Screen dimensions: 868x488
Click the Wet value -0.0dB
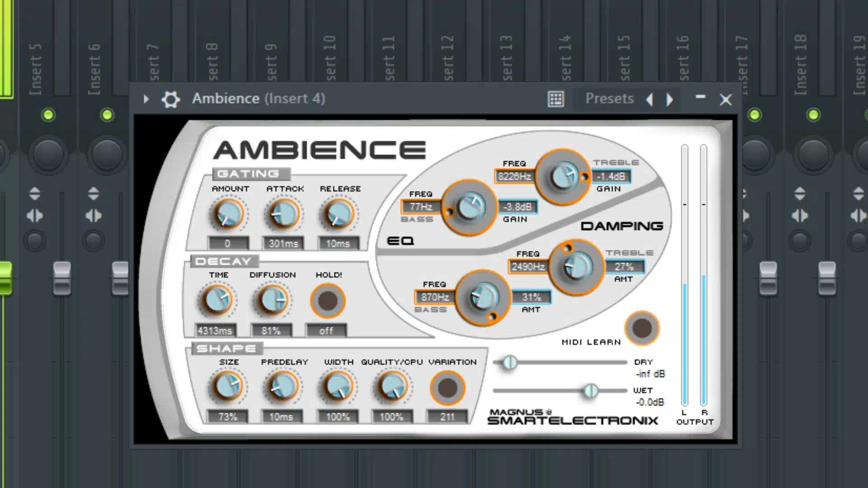[650, 402]
